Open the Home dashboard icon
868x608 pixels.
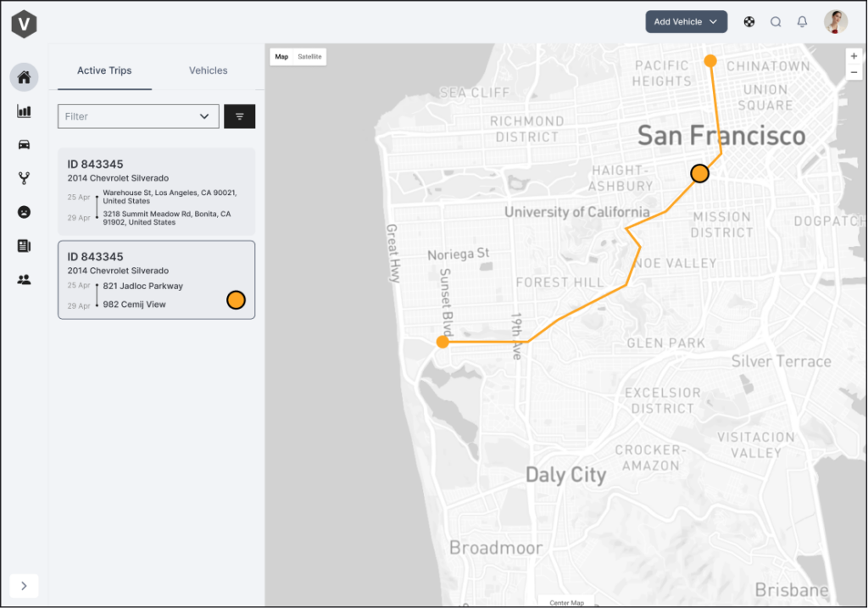pyautogui.click(x=24, y=78)
